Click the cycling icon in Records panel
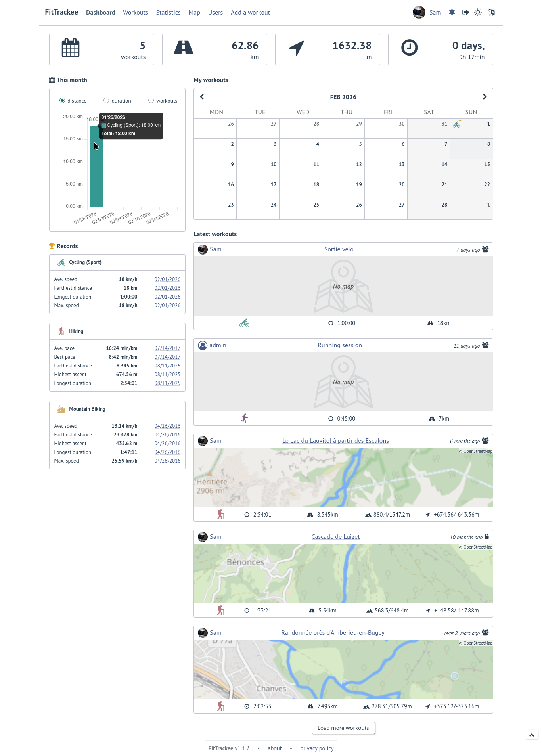 pyautogui.click(x=61, y=262)
